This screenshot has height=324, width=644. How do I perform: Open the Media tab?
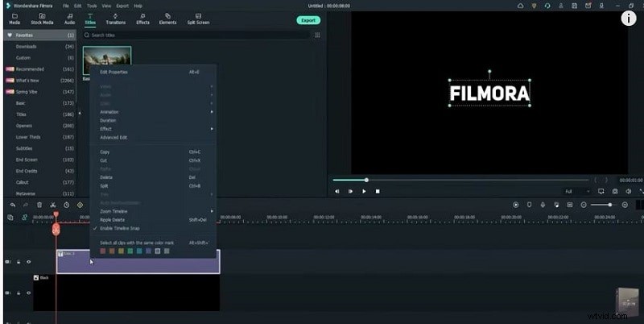[x=14, y=19]
